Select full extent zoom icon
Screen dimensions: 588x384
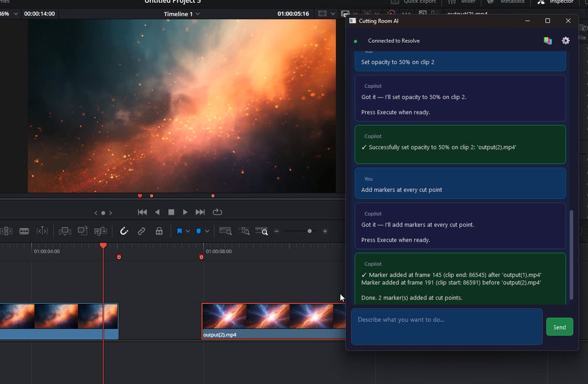click(225, 231)
